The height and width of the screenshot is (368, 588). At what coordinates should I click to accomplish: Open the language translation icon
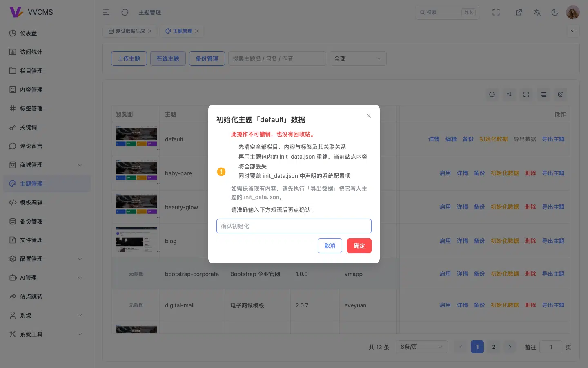pos(537,12)
